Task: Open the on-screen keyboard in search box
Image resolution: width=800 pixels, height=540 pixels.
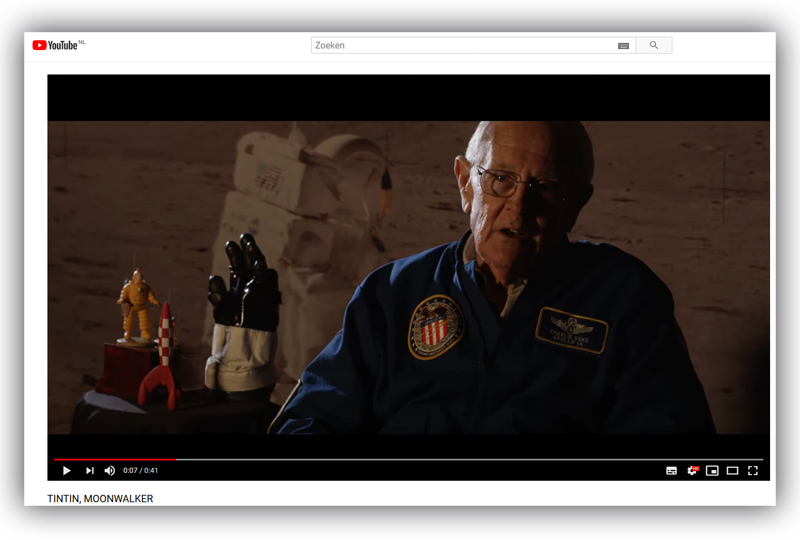Action: (623, 46)
